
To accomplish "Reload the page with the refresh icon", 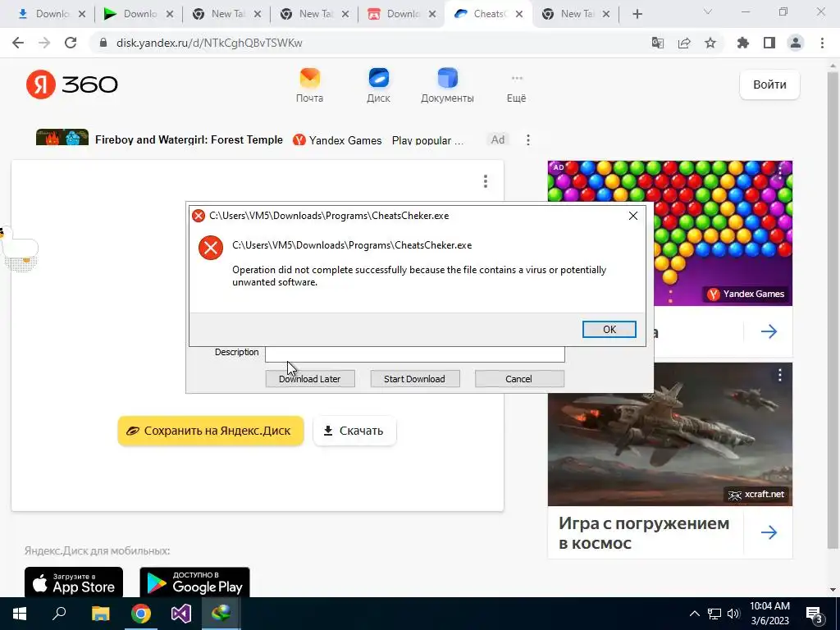I will 71,43.
